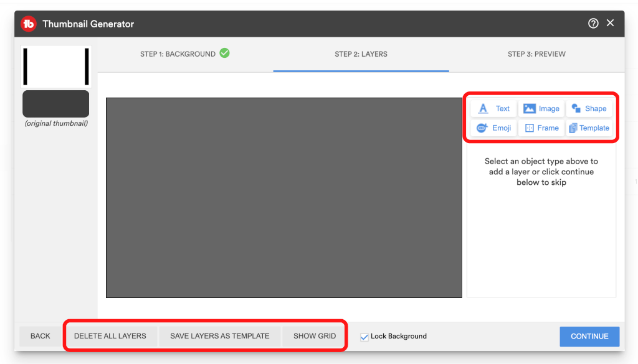Click Save Layers As Template
The height and width of the screenshot is (364, 638).
point(219,336)
